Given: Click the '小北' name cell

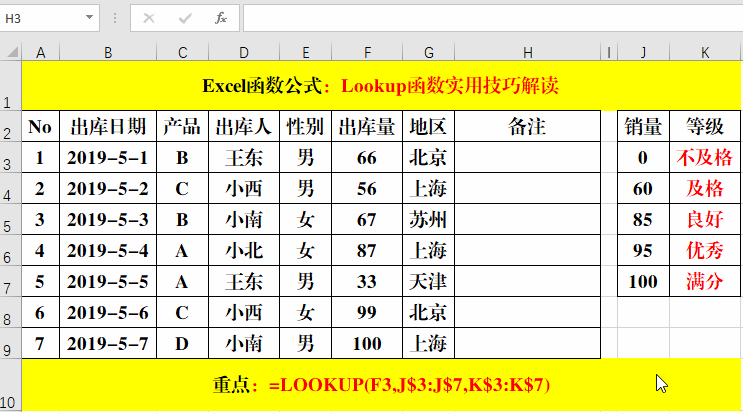Looking at the screenshot, I should (x=244, y=250).
